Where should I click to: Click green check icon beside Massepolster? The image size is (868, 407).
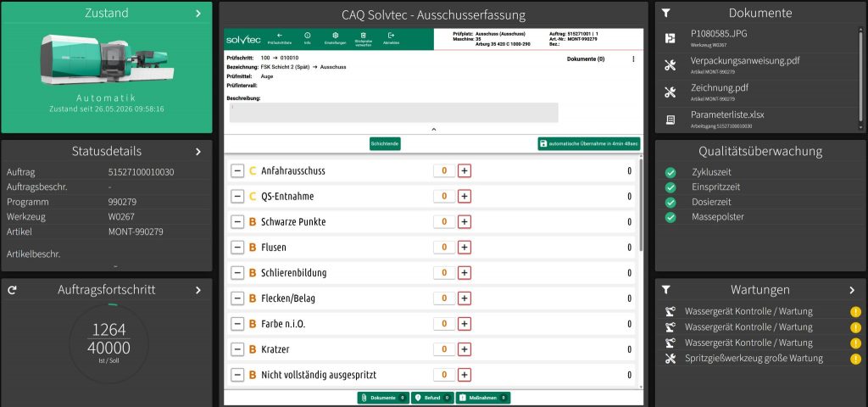pos(670,217)
